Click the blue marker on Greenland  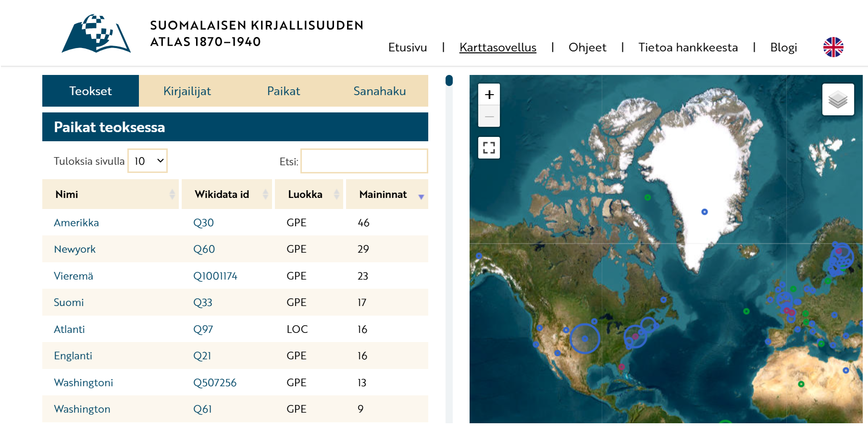(x=704, y=212)
